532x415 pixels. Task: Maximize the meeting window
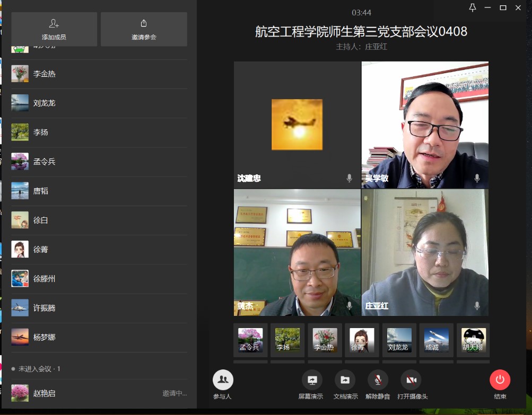click(x=503, y=7)
